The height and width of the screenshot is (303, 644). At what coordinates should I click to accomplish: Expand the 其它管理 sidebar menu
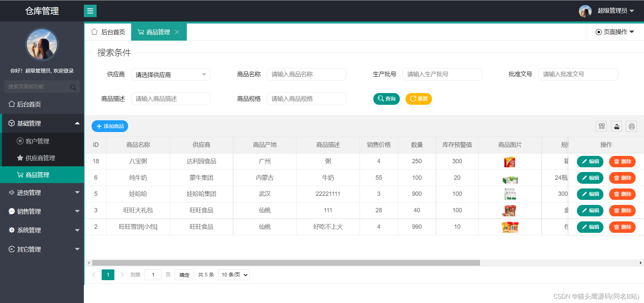42,249
